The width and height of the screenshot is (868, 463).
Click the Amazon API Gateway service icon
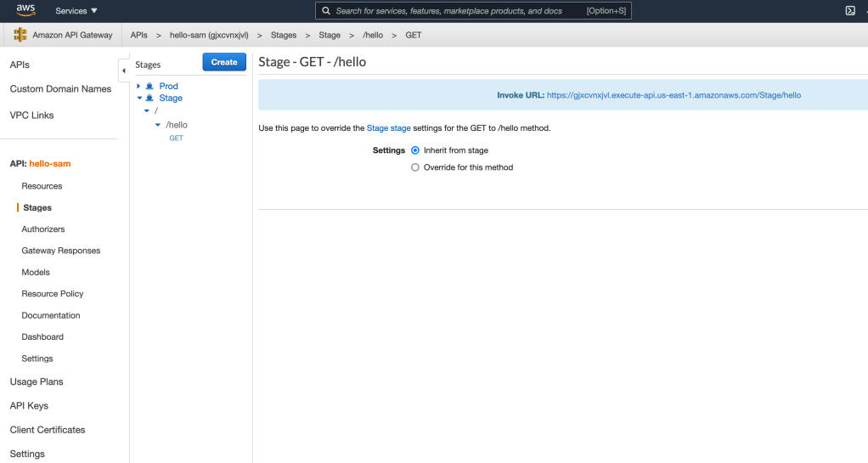tap(20, 36)
